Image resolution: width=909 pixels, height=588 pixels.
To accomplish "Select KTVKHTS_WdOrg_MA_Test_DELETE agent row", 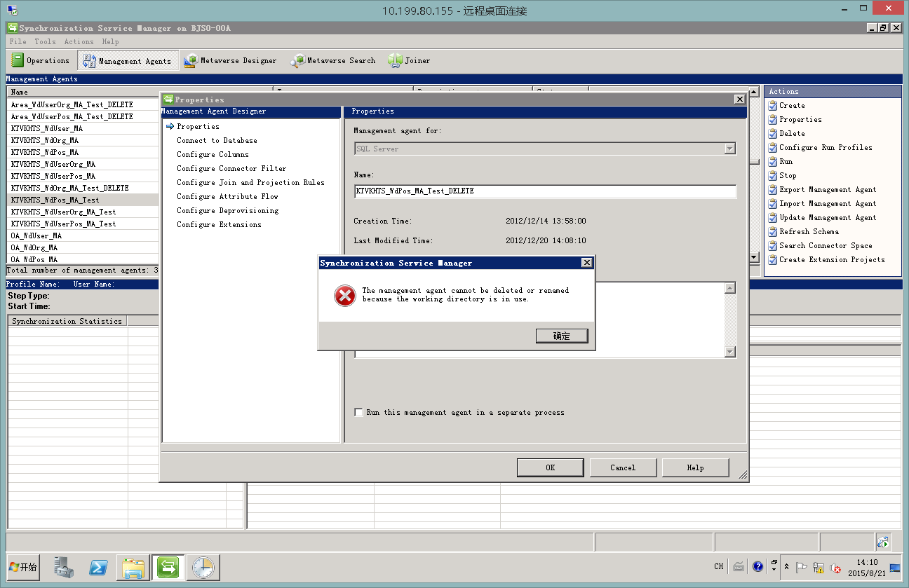I will pos(83,188).
